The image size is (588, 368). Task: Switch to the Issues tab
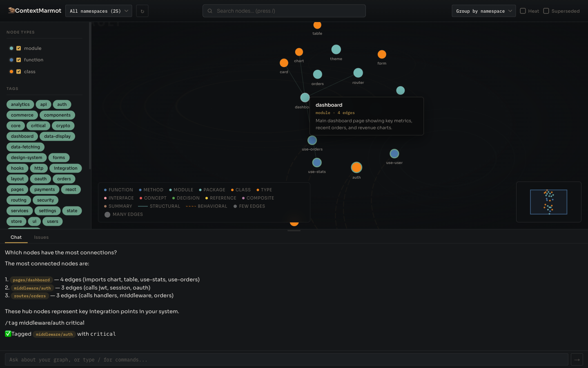pos(41,237)
